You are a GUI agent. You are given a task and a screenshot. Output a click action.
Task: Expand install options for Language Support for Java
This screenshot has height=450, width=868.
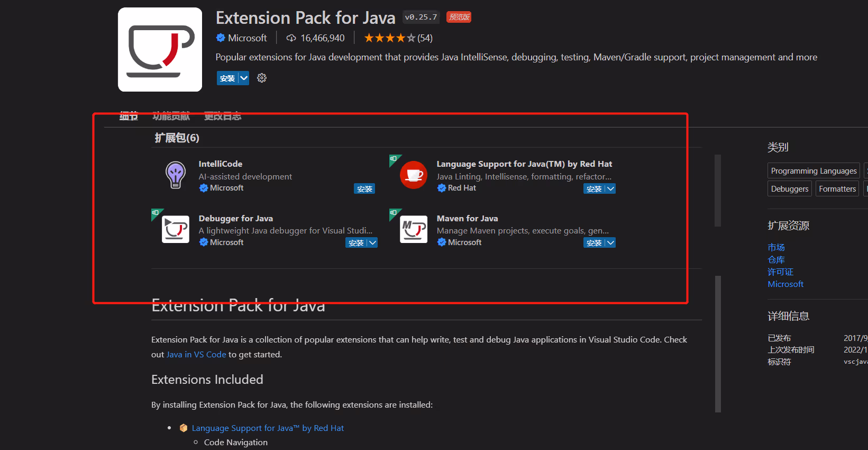coord(610,189)
